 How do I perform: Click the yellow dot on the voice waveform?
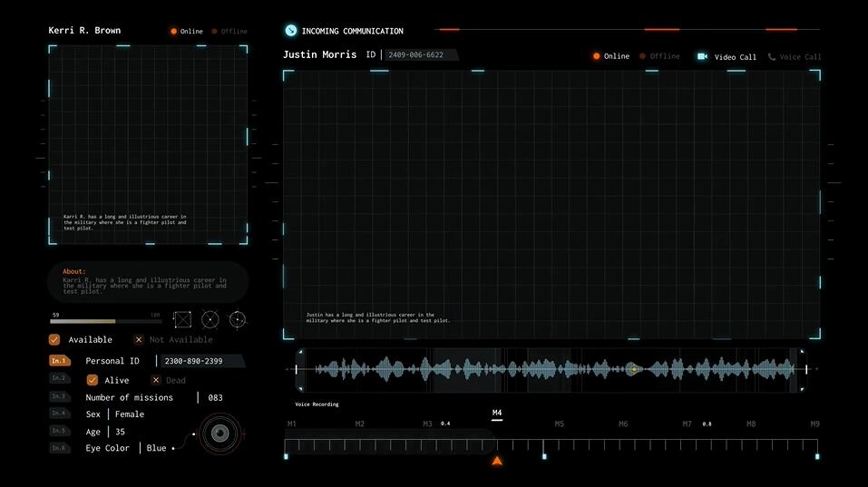(633, 369)
